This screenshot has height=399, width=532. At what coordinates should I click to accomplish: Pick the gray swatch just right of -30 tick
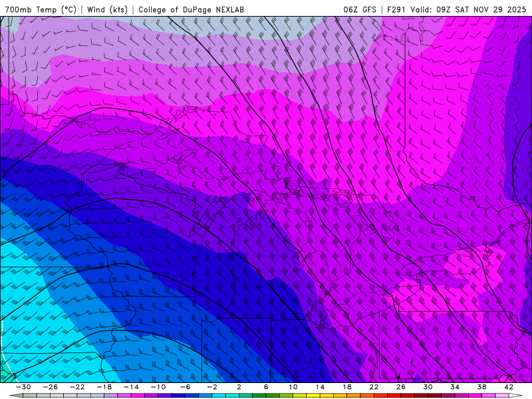pos(30,395)
